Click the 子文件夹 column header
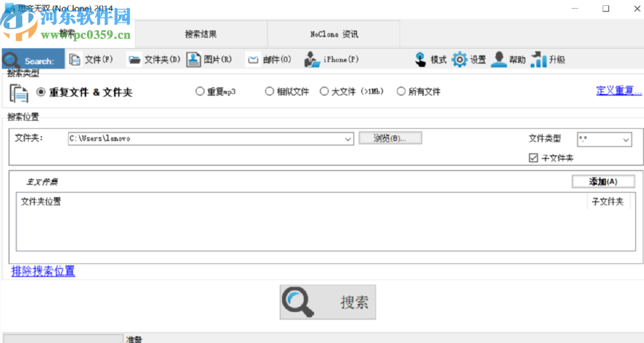This screenshot has width=644, height=343. [x=608, y=202]
